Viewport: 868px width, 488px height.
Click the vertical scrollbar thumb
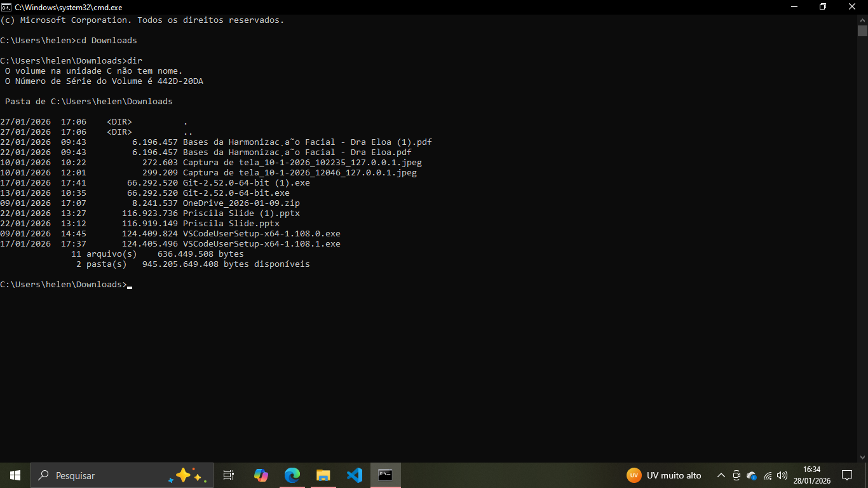862,30
